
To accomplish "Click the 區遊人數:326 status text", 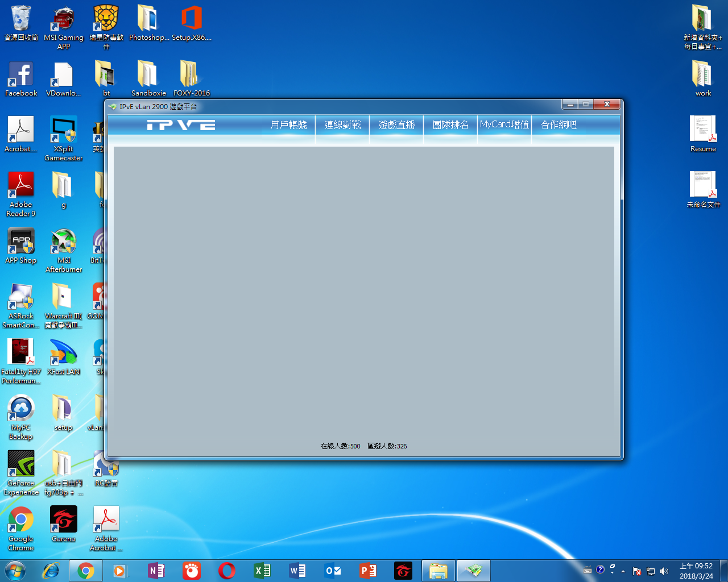I will click(387, 446).
